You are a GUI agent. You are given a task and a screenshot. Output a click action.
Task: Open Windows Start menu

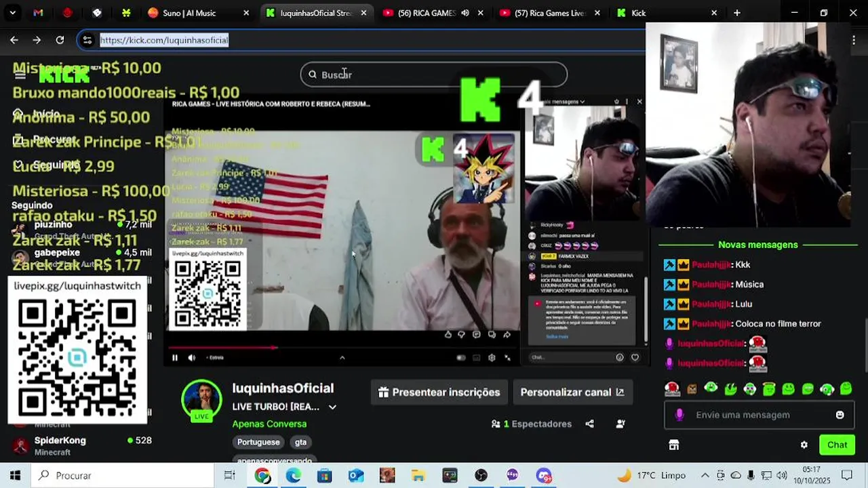pos(15,476)
